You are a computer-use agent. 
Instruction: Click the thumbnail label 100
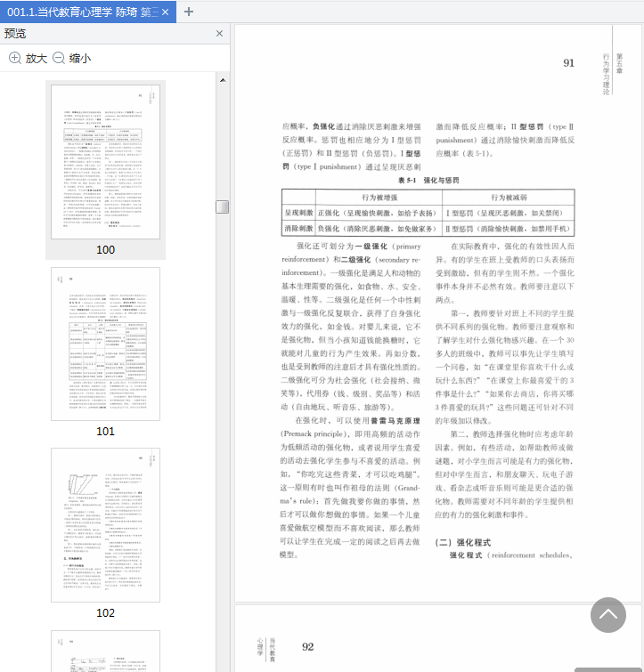[x=105, y=250]
